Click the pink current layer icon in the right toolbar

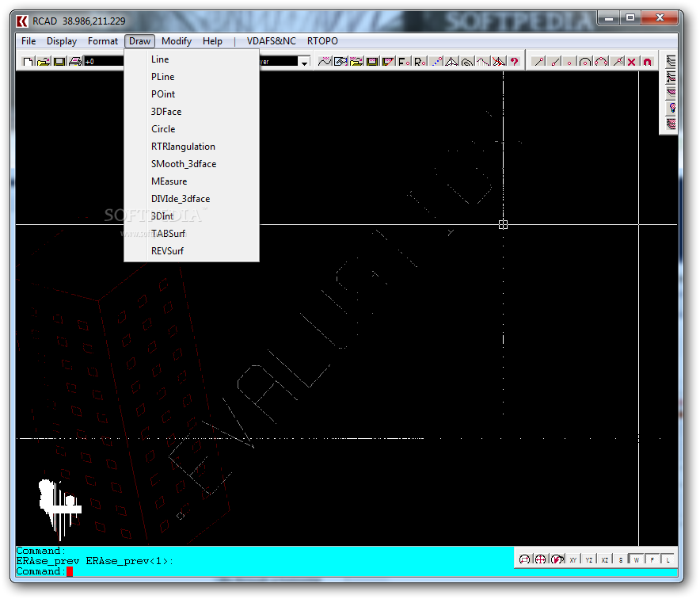click(671, 93)
